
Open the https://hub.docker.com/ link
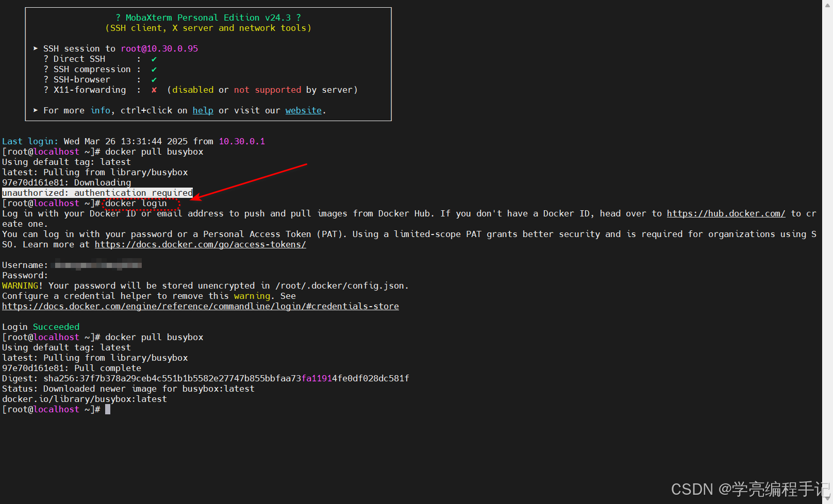pos(725,213)
